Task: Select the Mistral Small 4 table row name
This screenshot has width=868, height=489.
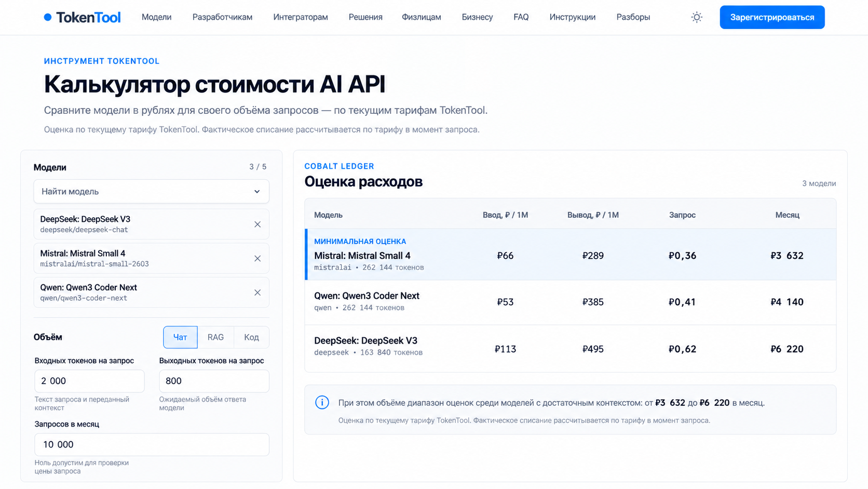Action: pos(362,256)
